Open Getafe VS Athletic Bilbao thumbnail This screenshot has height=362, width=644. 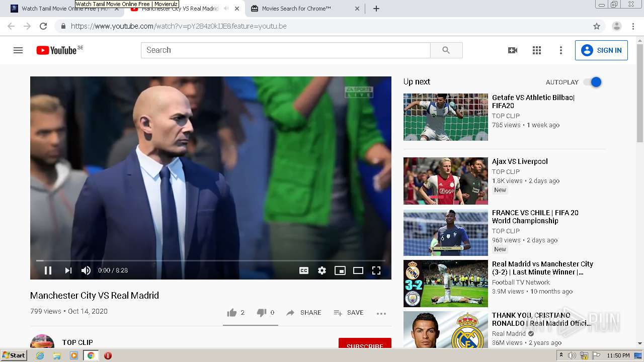(446, 117)
